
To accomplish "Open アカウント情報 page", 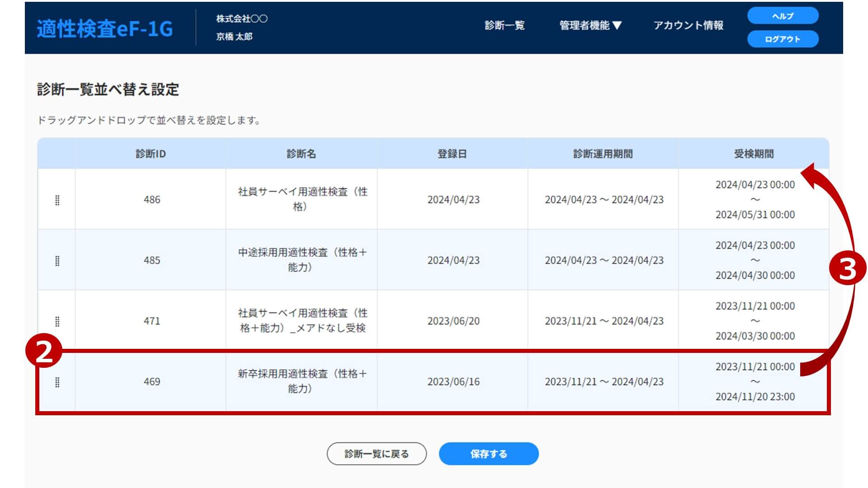I will pos(688,25).
